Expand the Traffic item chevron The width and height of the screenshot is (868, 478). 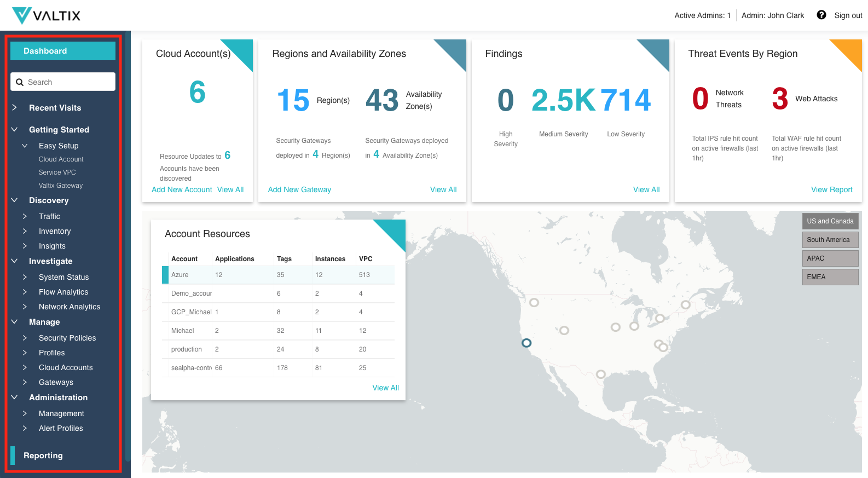point(25,216)
